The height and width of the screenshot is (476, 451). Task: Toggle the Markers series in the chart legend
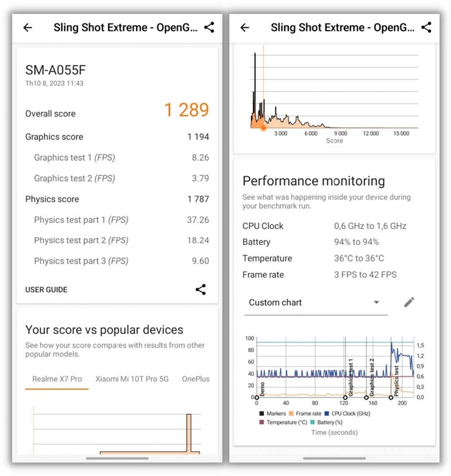point(275,414)
